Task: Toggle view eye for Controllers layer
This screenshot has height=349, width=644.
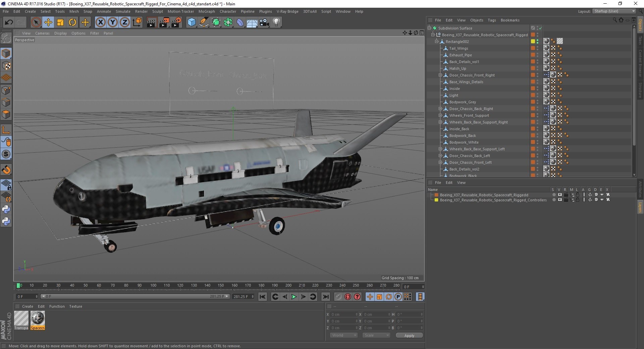Action: [x=560, y=200]
